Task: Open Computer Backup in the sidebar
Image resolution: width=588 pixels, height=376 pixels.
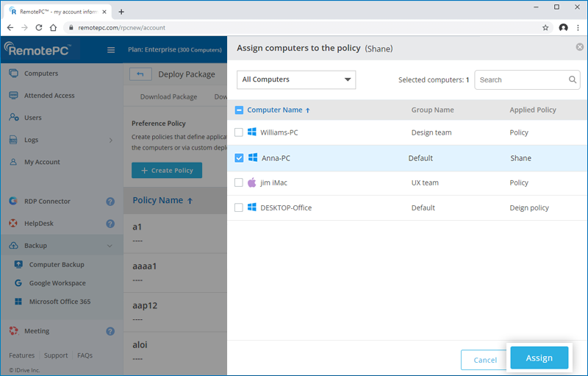Action: click(x=57, y=265)
